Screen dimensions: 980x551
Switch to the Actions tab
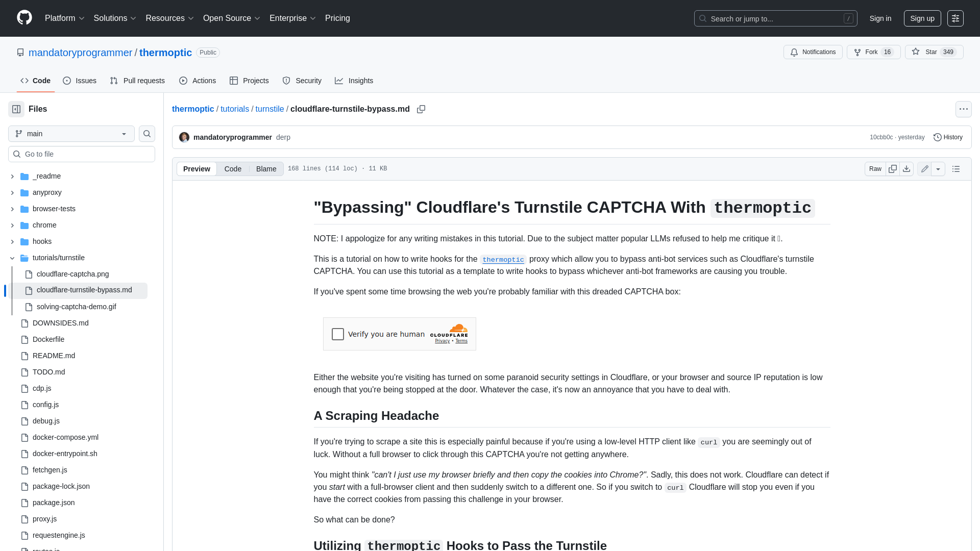(198, 81)
